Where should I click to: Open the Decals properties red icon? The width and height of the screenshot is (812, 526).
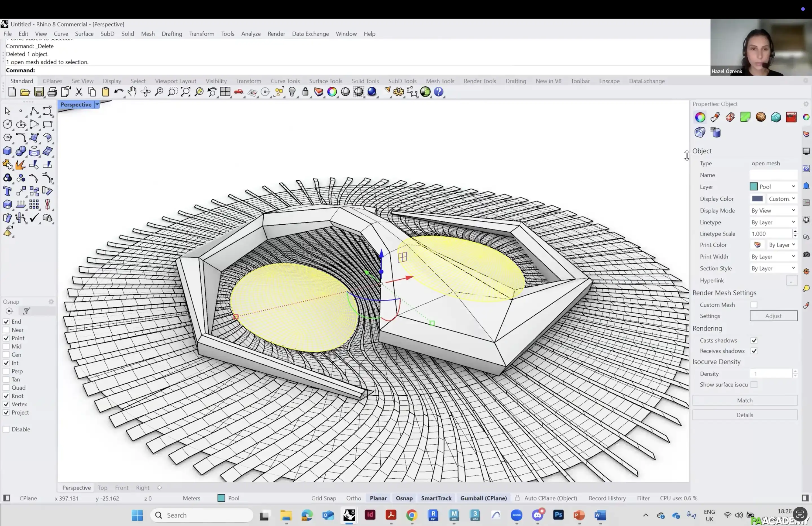[791, 117]
